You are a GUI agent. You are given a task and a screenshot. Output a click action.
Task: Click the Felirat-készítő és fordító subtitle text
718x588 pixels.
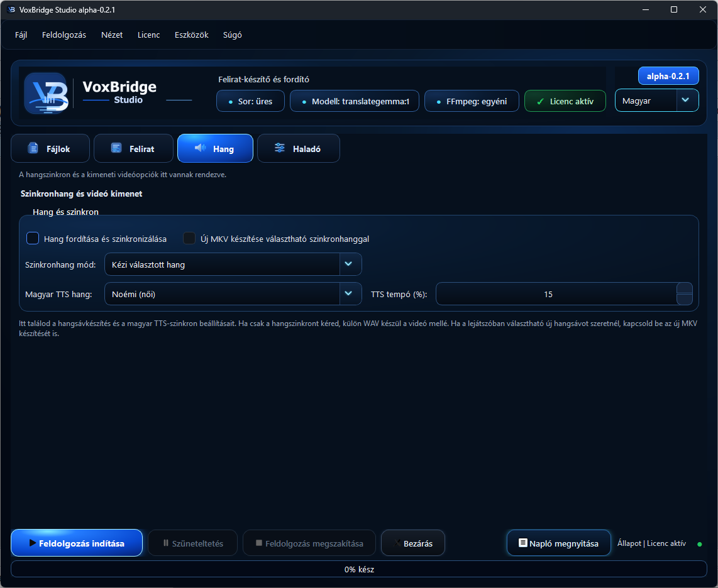264,79
